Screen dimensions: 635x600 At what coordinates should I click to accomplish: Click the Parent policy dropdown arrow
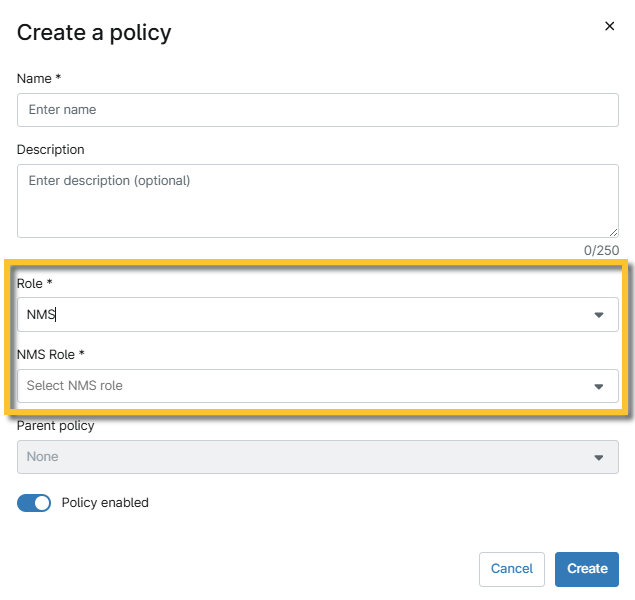tap(598, 457)
